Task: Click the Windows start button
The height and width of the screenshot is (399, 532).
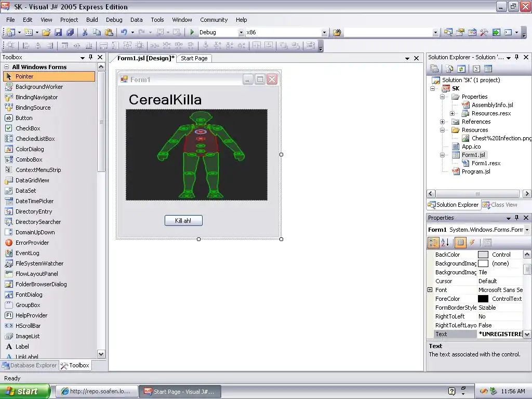Action: [x=25, y=391]
